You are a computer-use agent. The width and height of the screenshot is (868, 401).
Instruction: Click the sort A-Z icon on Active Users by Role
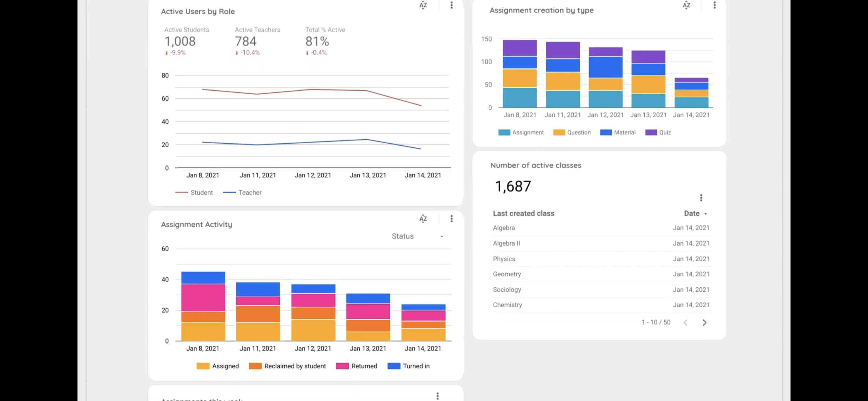[423, 5]
